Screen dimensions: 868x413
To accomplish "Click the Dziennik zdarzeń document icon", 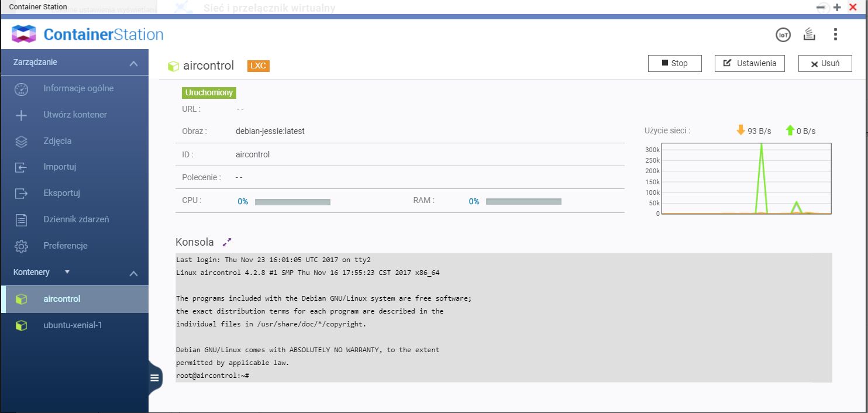I will (x=21, y=220).
